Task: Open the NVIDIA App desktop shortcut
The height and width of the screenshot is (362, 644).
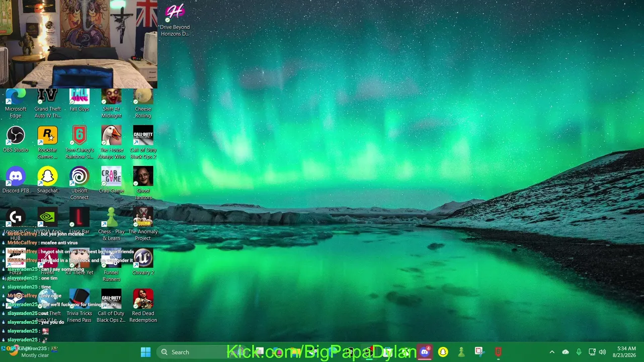Action: [47, 221]
